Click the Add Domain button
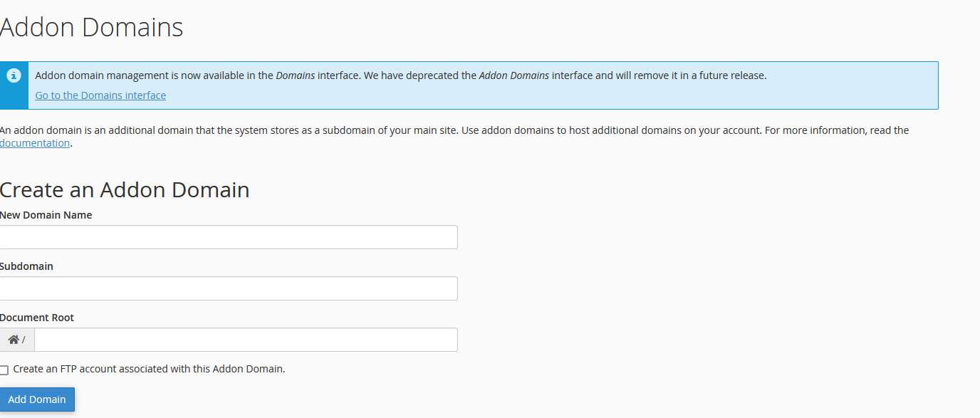The image size is (980, 418). (37, 399)
